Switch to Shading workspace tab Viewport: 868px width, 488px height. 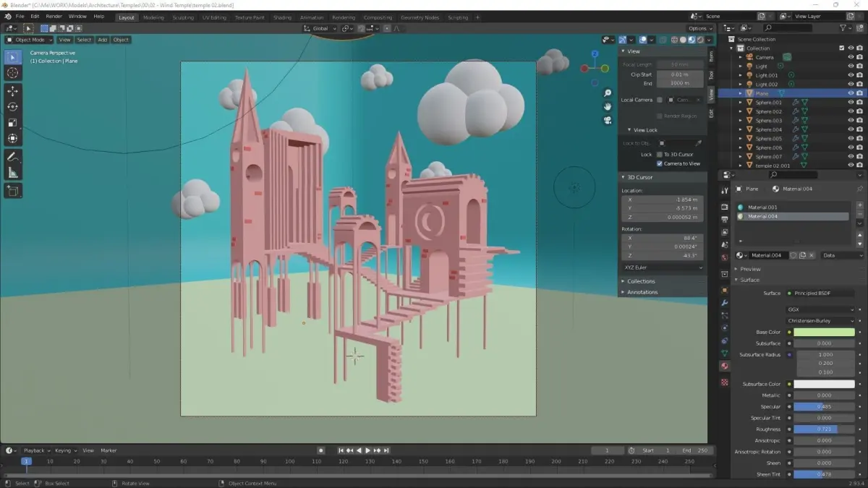pos(283,17)
